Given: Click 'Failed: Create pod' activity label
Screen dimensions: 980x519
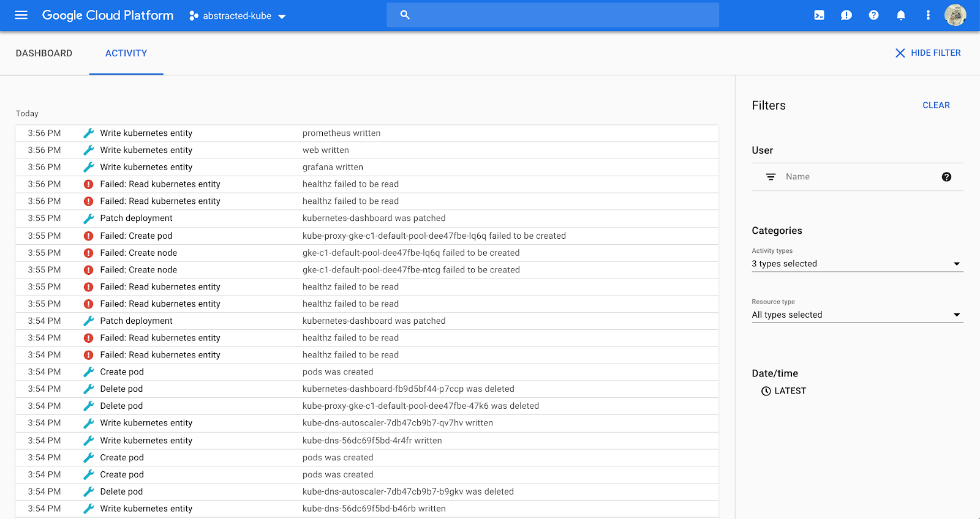Looking at the screenshot, I should [x=136, y=236].
